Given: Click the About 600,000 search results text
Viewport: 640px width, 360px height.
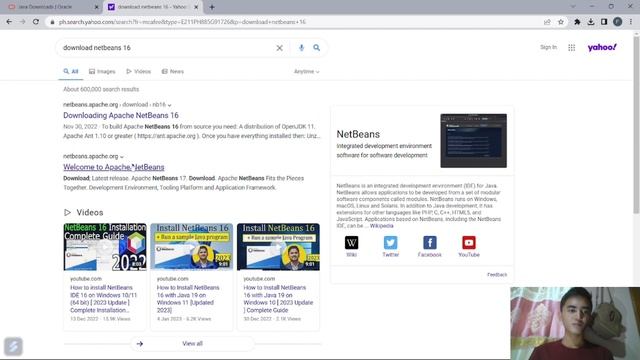Looking at the screenshot, I should click(101, 89).
